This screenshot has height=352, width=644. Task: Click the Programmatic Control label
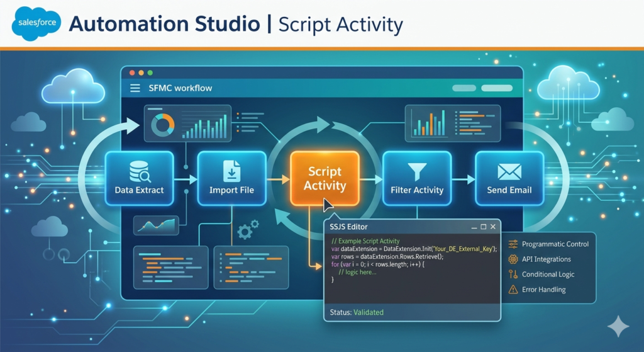555,244
